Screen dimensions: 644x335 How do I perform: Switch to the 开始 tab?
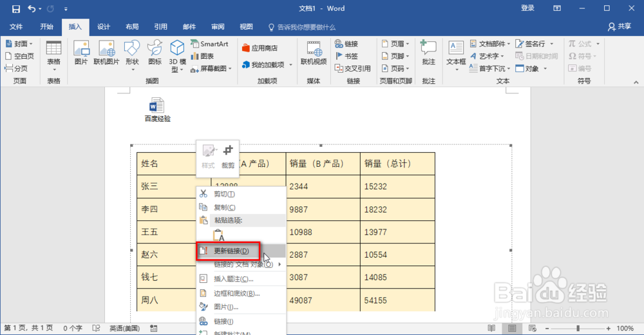46,26
